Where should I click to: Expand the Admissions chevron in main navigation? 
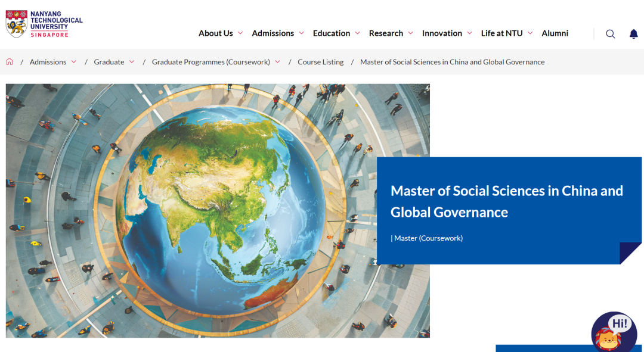click(301, 33)
